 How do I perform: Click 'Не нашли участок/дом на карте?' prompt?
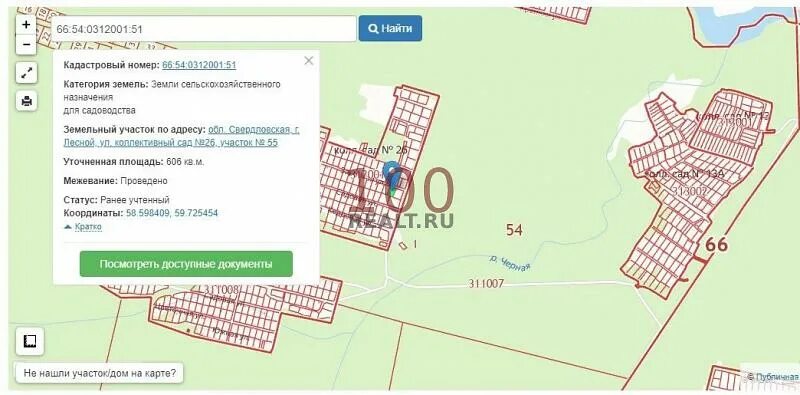99,373
